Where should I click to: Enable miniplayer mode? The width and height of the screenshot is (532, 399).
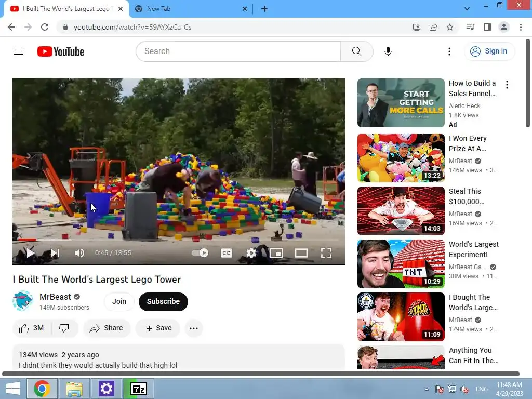[276, 253]
